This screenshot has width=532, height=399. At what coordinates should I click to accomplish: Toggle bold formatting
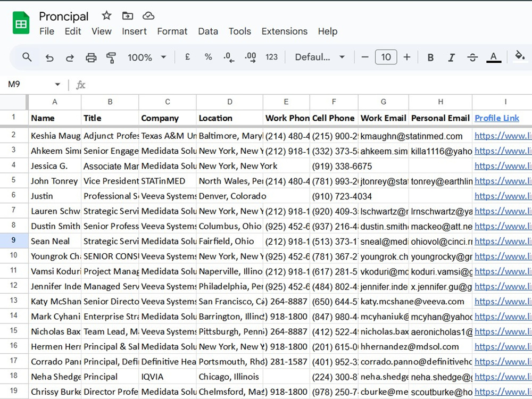[x=430, y=57]
